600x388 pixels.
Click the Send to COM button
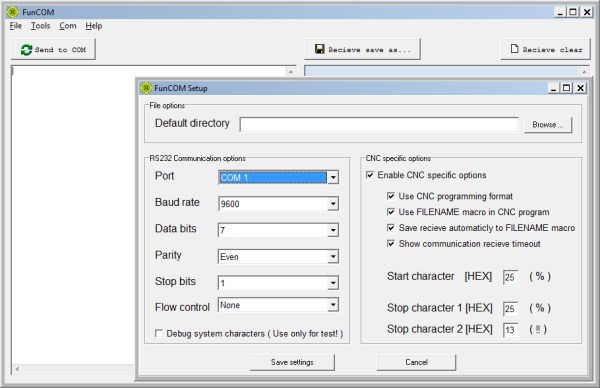point(53,49)
